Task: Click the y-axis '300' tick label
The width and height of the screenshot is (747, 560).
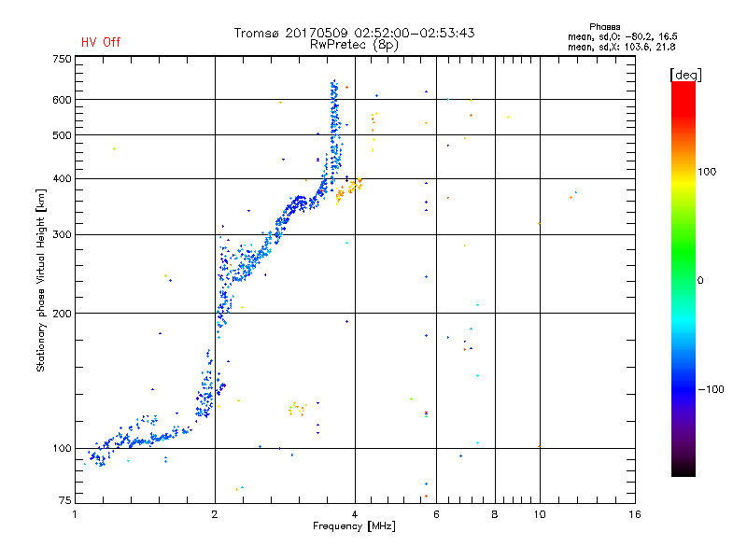Action: click(x=62, y=235)
